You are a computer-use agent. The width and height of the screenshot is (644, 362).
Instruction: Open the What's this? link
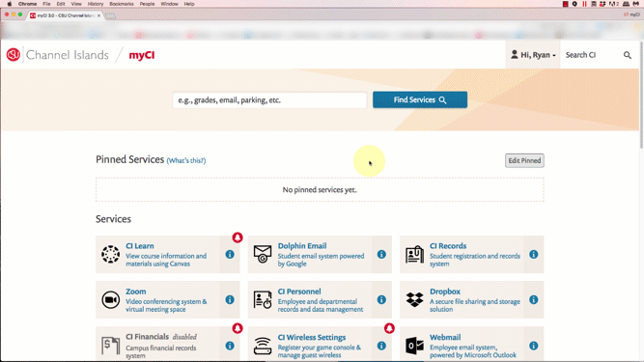[186, 160]
